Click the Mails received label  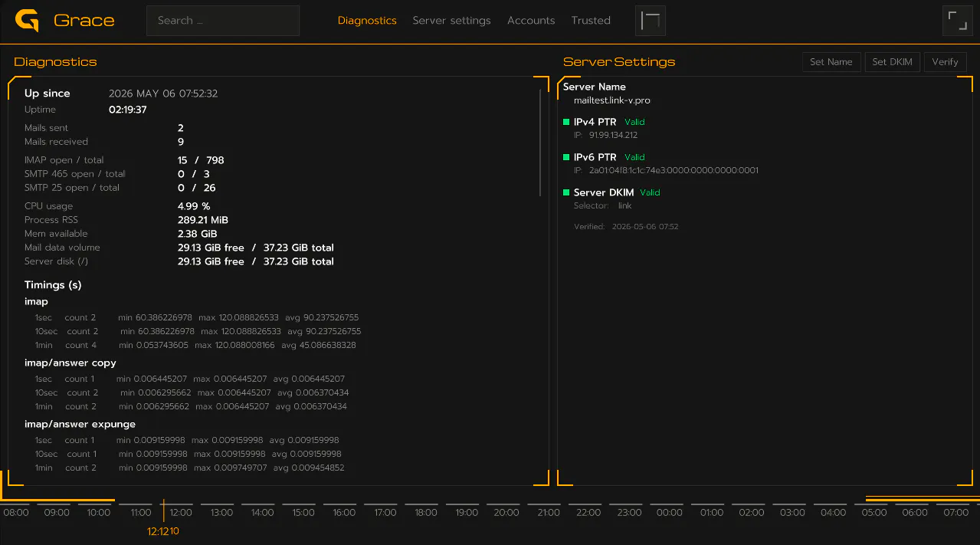(x=56, y=142)
